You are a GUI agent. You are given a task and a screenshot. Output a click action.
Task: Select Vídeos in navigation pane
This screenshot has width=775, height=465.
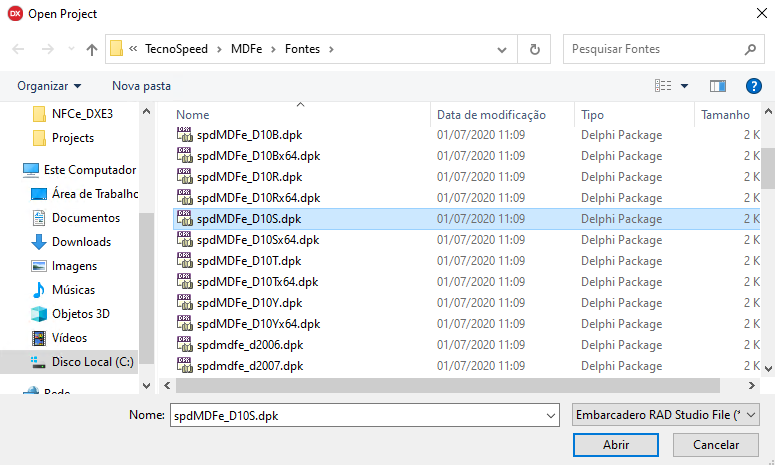coord(59,338)
